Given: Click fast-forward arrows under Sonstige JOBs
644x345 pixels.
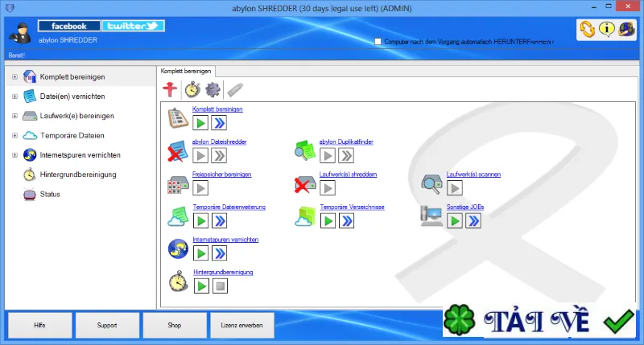Looking at the screenshot, I should click(x=473, y=221).
